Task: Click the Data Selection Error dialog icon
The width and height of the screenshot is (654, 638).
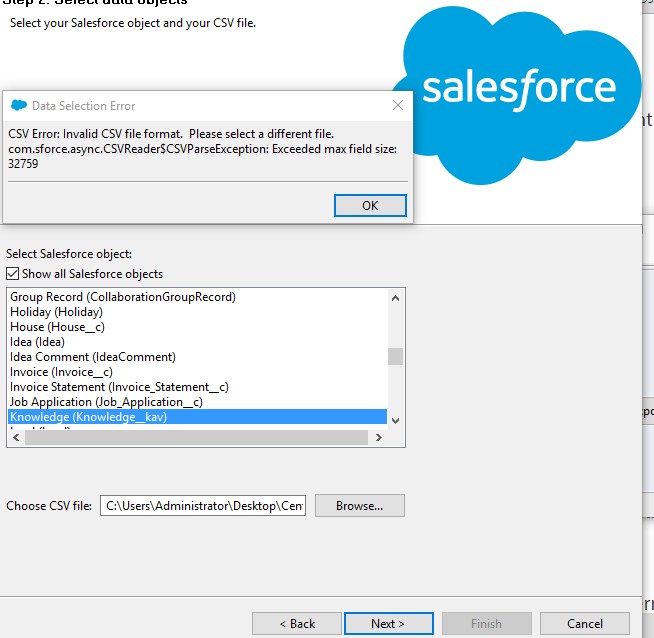Action: pyautogui.click(x=18, y=106)
